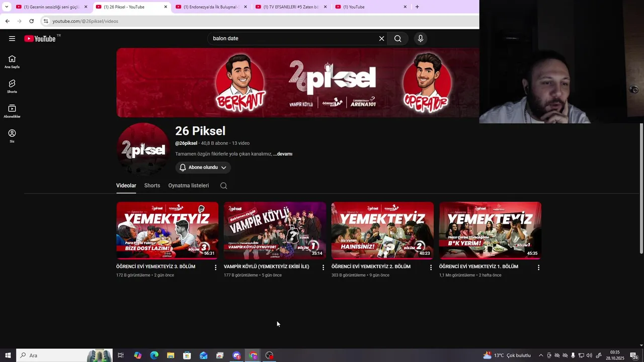
Task: Play the YEMEKTEYİZ episode 3 thumbnail
Action: [168, 231]
